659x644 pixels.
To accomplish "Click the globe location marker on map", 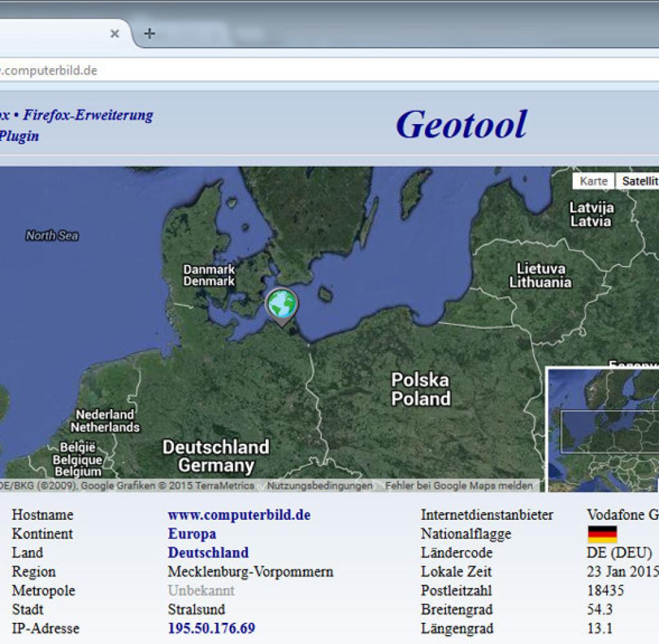I will click(x=282, y=307).
